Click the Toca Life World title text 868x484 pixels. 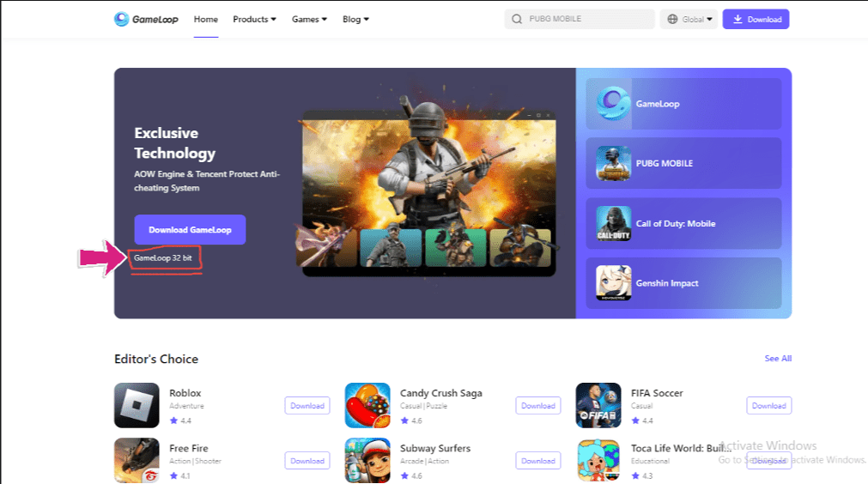[681, 448]
